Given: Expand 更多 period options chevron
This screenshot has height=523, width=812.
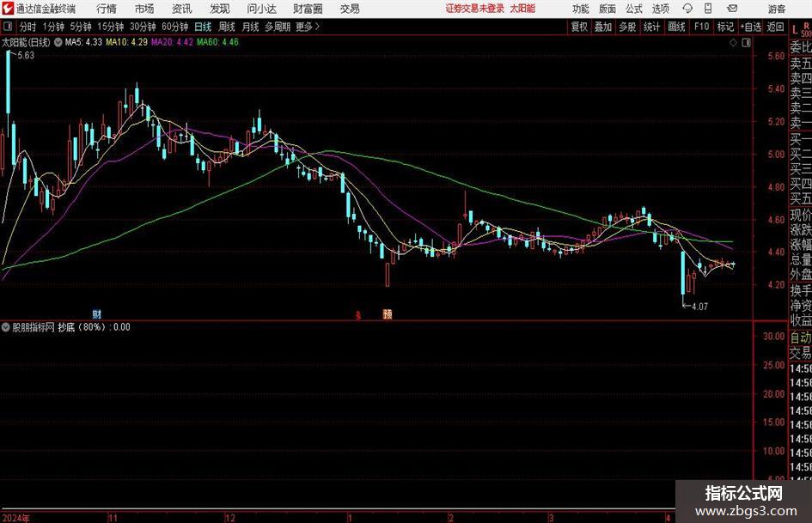Looking at the screenshot, I should click(317, 27).
